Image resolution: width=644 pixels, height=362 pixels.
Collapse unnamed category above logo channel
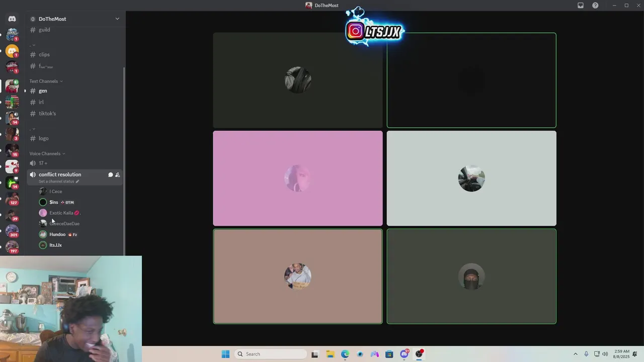click(x=33, y=129)
